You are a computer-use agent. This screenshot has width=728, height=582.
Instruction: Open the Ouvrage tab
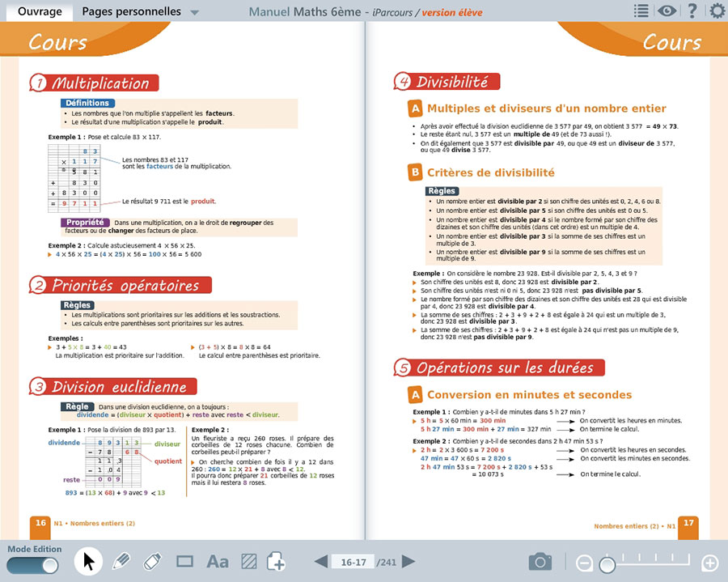click(x=39, y=12)
